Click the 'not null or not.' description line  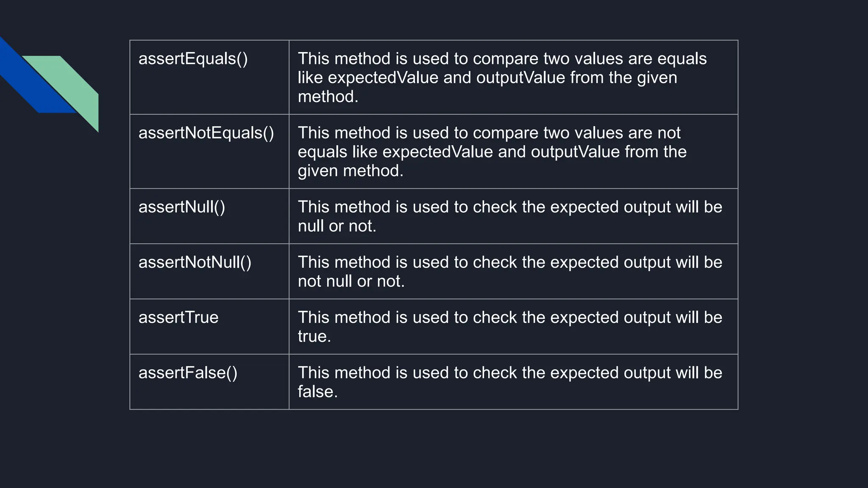pos(351,281)
